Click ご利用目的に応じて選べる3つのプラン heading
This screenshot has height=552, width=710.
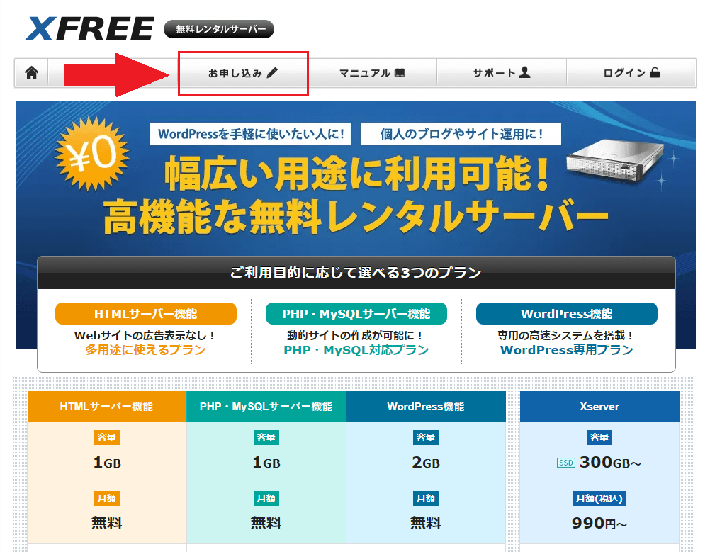pos(356,273)
